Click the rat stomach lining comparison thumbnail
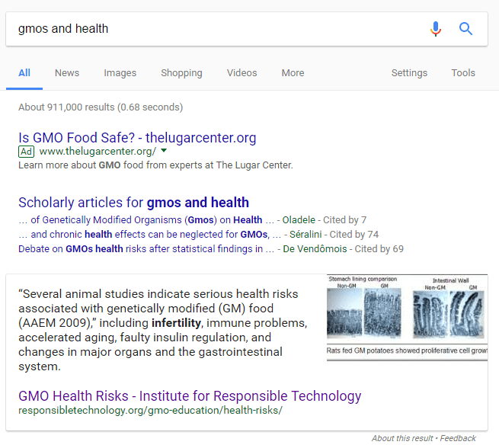The width and height of the screenshot is (499, 448). (407, 318)
